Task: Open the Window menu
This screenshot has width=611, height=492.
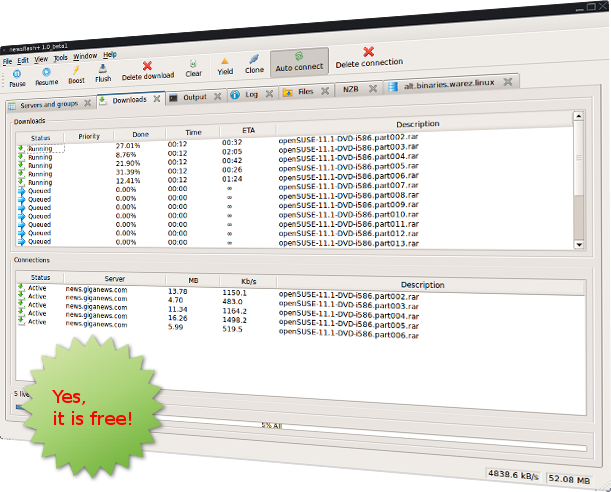Action: [85, 56]
